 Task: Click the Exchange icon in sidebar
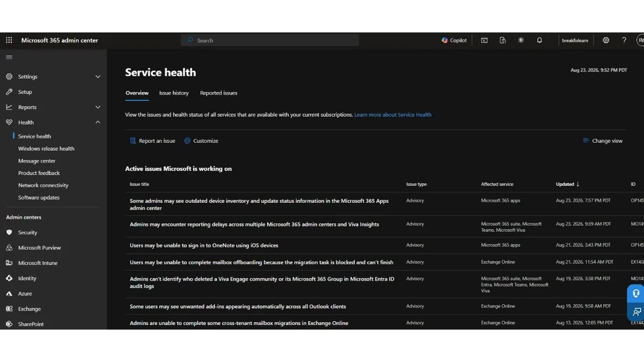click(9, 309)
